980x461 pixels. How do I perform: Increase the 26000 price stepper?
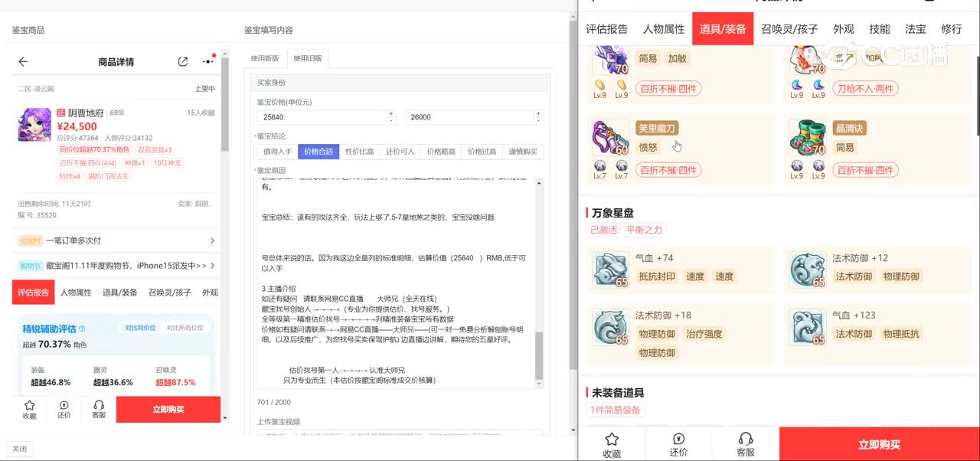[539, 113]
